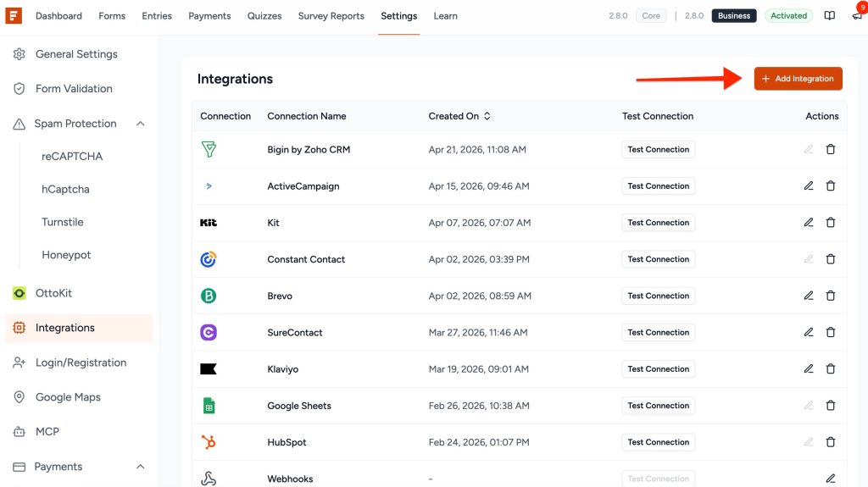Open the documentation book icon
868x487 pixels.
click(x=829, y=15)
